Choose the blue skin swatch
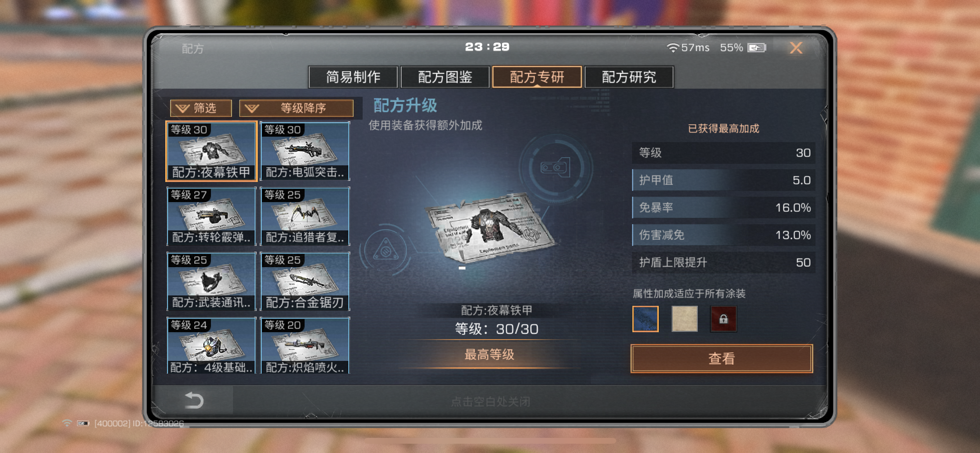 (x=645, y=319)
